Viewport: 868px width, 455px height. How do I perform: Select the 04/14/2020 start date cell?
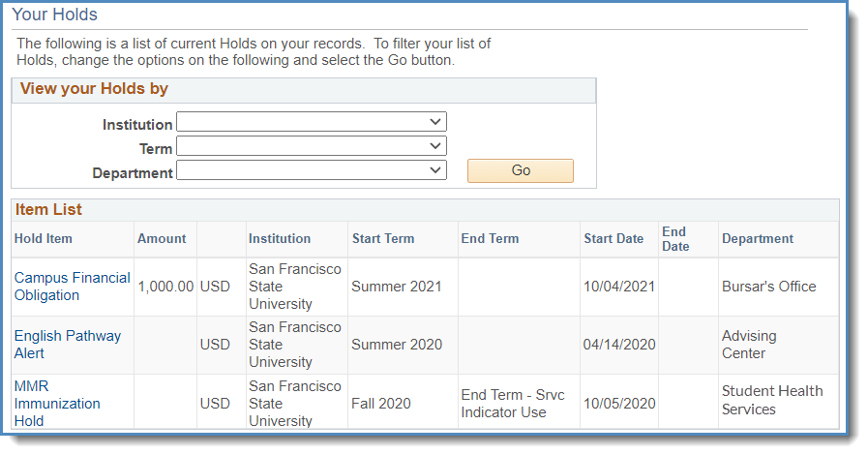tap(619, 345)
